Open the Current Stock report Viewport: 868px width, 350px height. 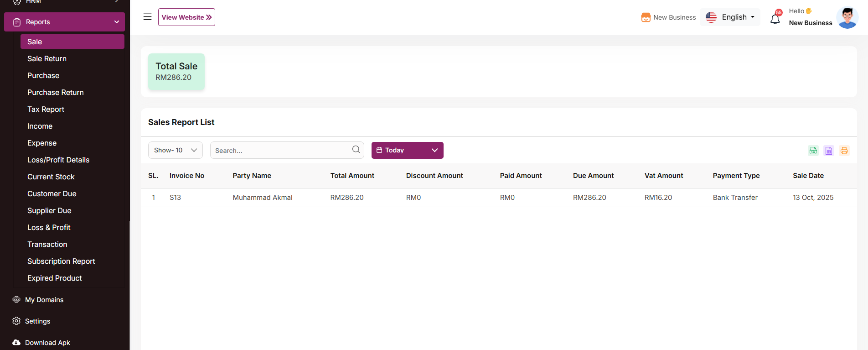[51, 177]
